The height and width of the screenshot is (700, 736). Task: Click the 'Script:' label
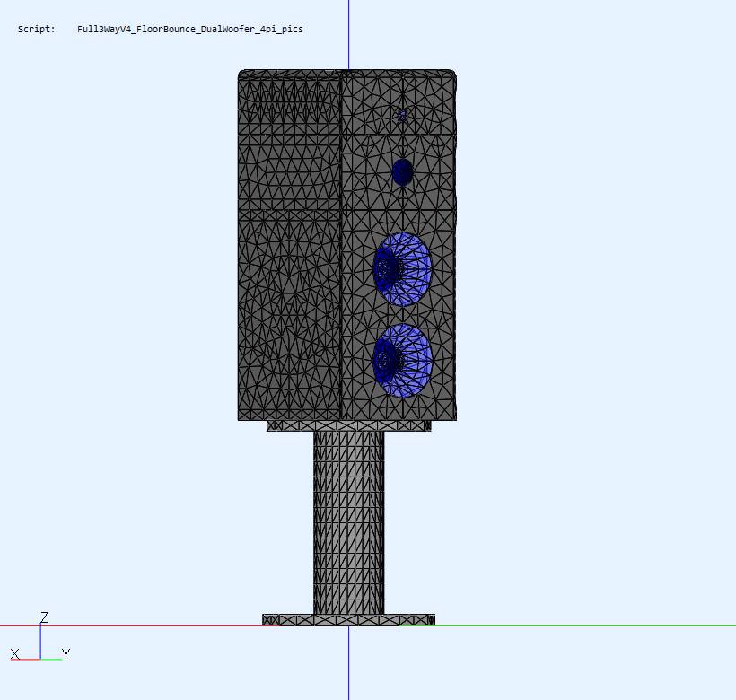[36, 29]
